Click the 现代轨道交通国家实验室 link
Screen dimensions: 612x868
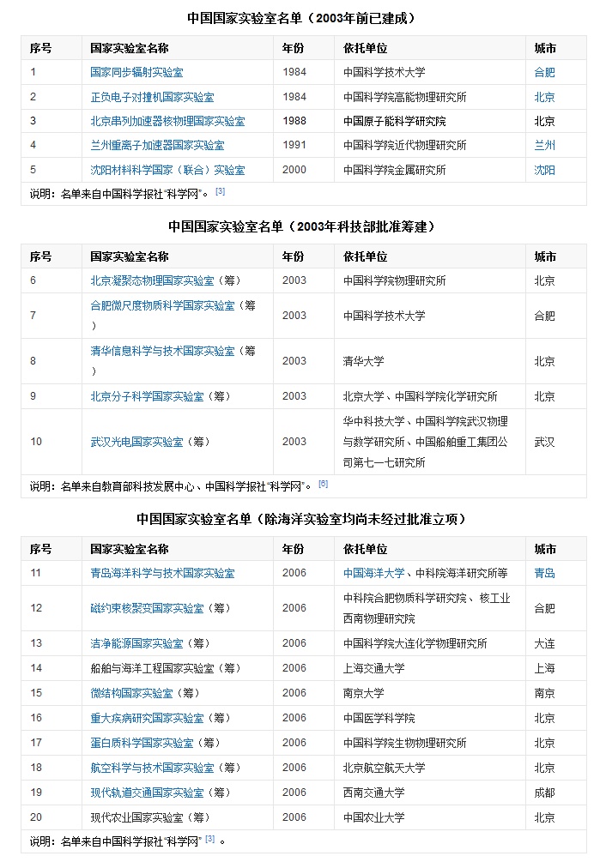(147, 793)
